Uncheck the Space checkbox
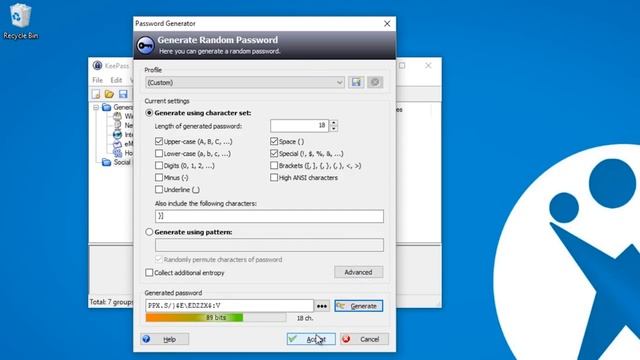The image size is (640, 360). coord(274,142)
